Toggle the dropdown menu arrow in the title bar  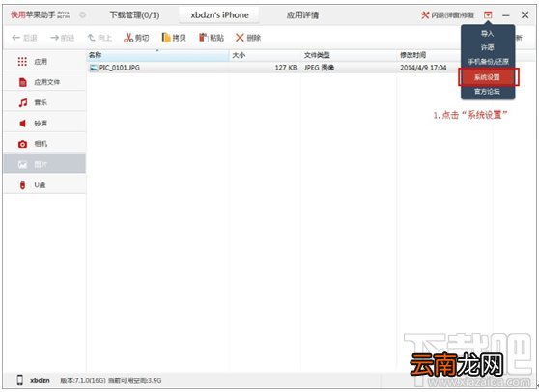pyautogui.click(x=488, y=15)
